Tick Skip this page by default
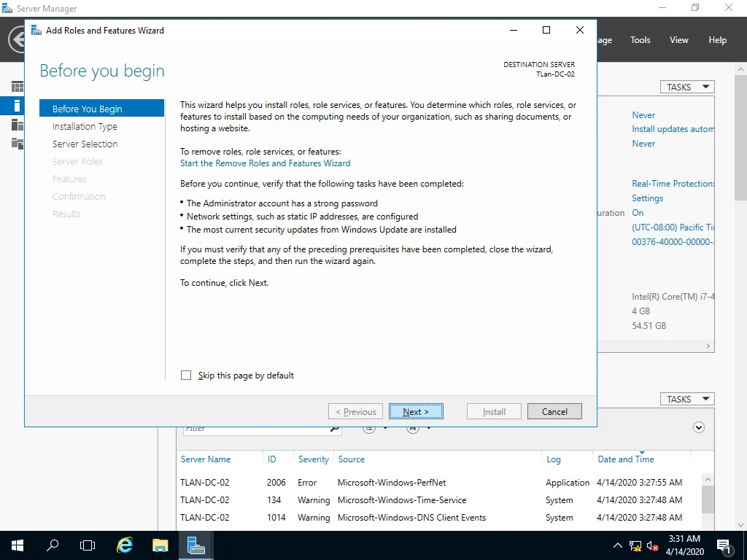747x560 pixels. [x=186, y=376]
